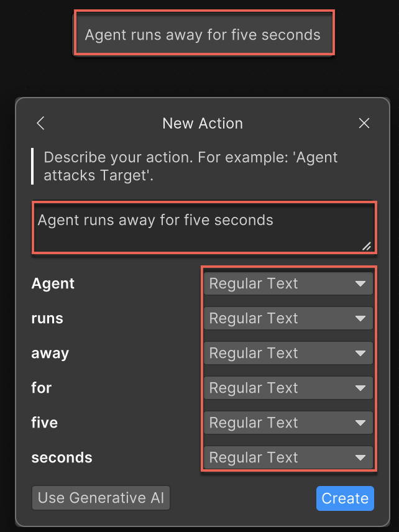Click inside the action description text field
The height and width of the screenshot is (532, 399).
(x=199, y=227)
